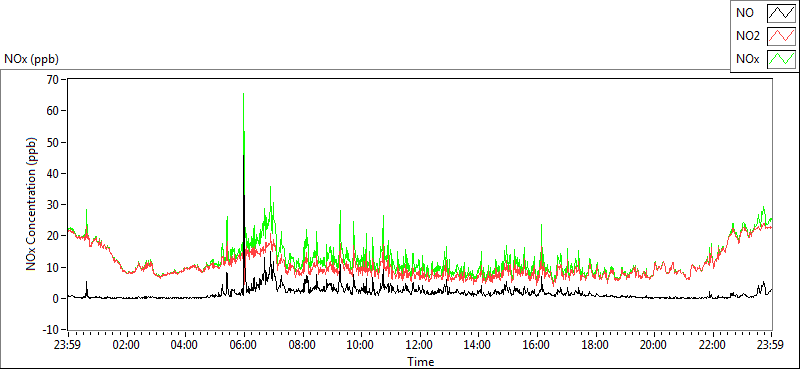Select the NO2 legend label
Screen dimensions: 800x369
click(x=748, y=36)
